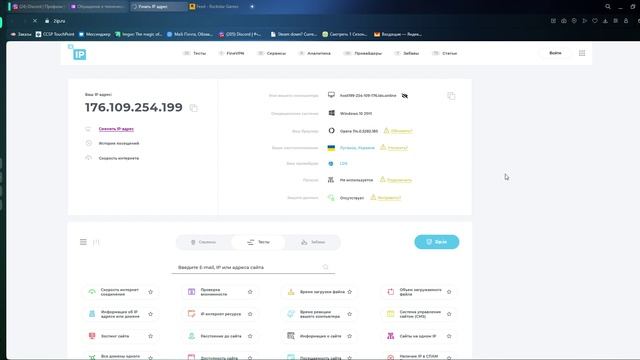Open the 'Провайдеры' item in site header
This screenshot has width=640, height=360.
coord(363,53)
